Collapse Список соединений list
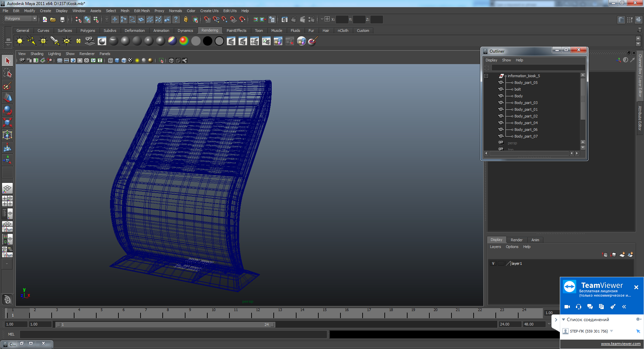This screenshot has width=644, height=349. [563, 319]
